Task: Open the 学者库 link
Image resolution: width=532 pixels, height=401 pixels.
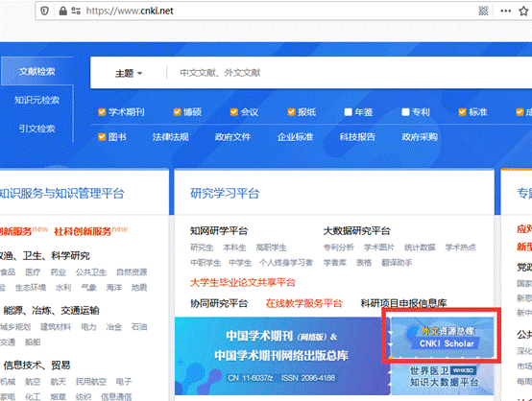Action: coord(334,263)
